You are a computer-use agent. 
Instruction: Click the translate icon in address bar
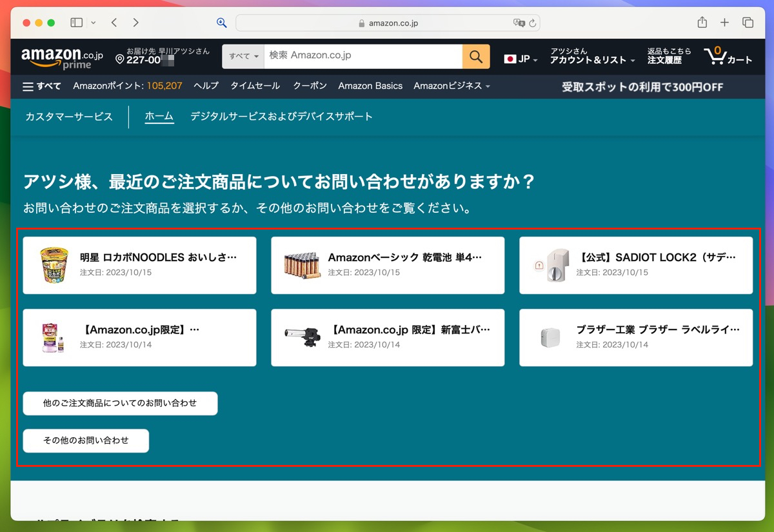[x=519, y=23]
